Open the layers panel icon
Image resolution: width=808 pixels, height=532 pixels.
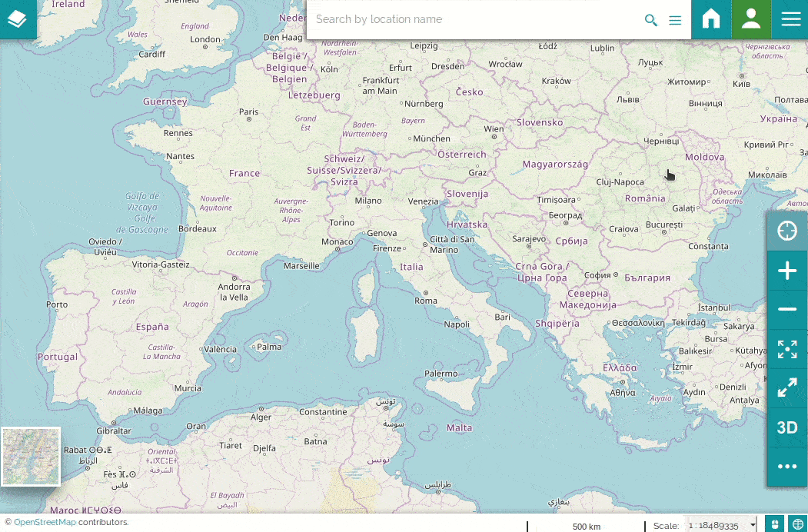tap(17, 19)
